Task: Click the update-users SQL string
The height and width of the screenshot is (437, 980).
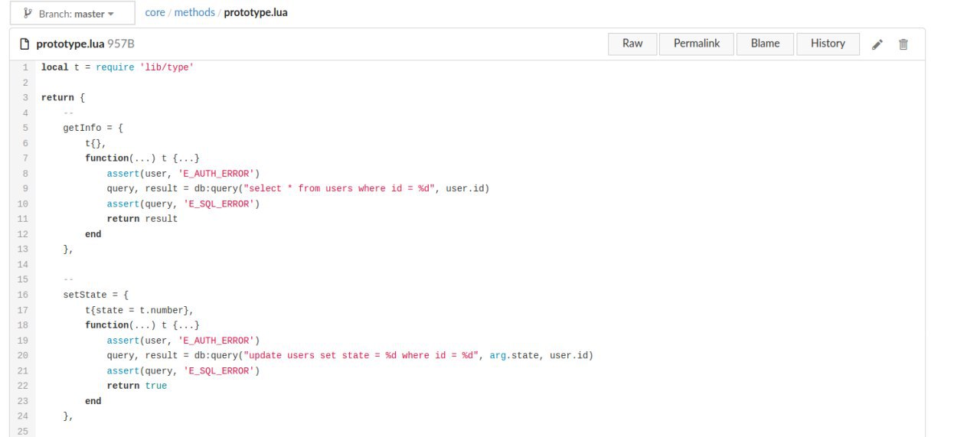Action: (361, 355)
